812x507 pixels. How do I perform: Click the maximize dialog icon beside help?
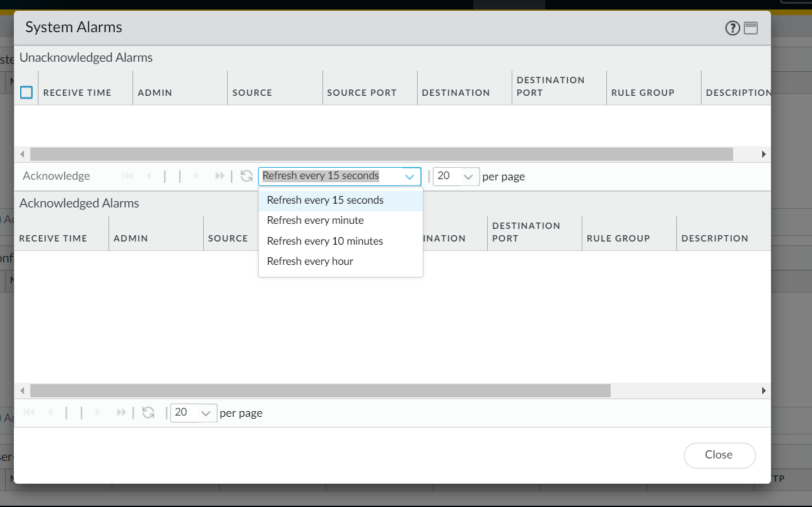[x=750, y=28]
